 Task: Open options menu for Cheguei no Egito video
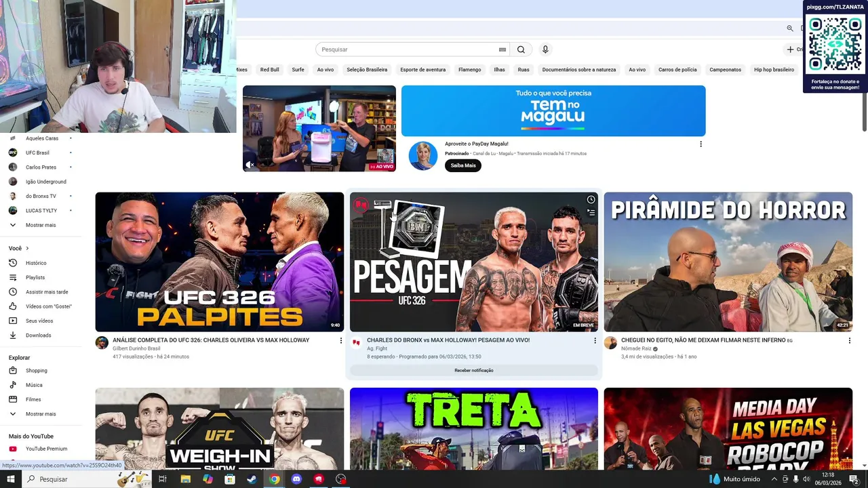click(850, 340)
